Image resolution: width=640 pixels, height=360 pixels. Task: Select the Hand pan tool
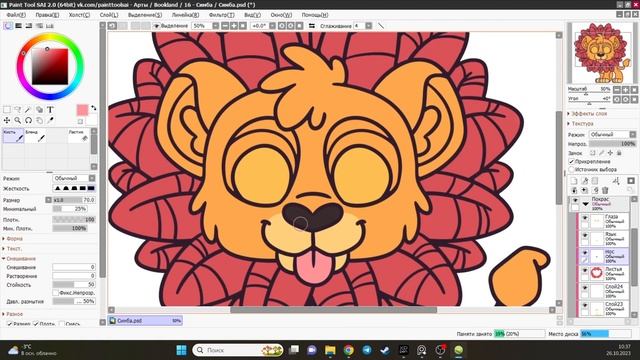39,120
